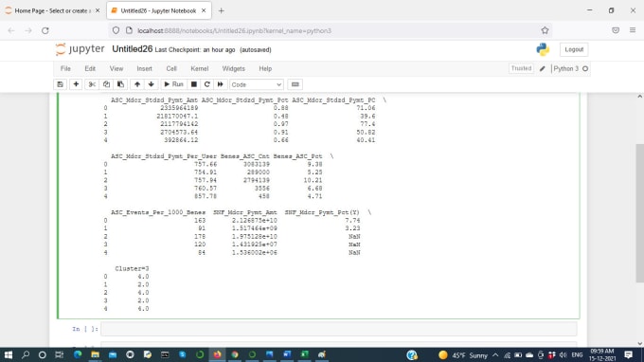Screen dimensions: 644x362
Task: Insert cell below with plus icon
Action: 76,84
